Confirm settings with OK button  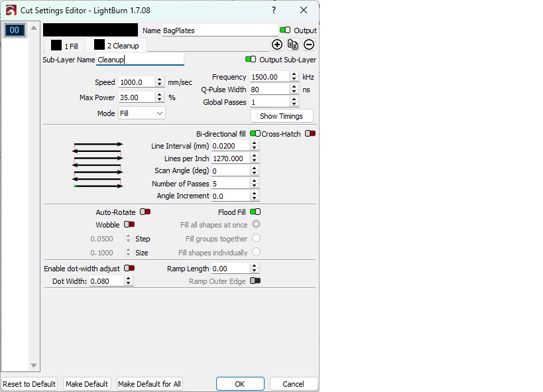point(240,384)
